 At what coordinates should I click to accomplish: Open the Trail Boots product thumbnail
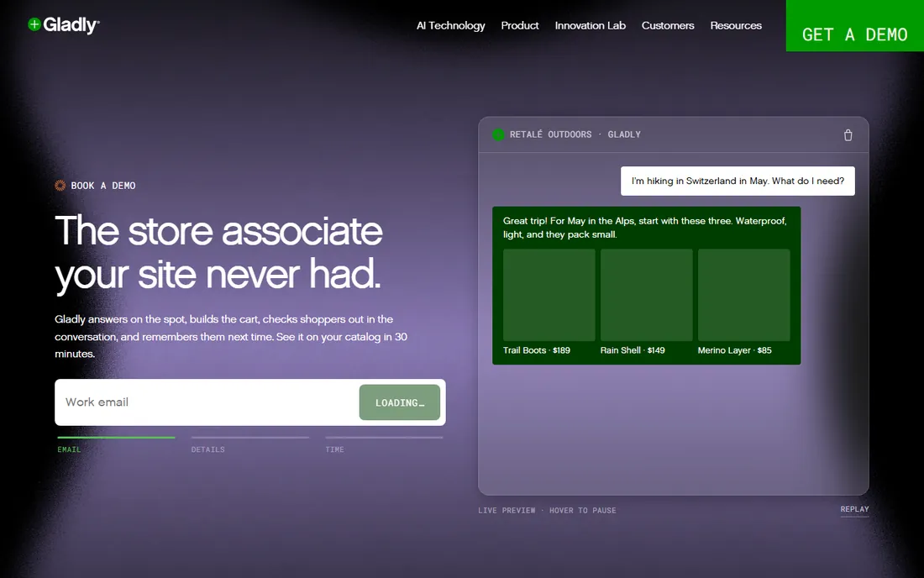tap(549, 295)
